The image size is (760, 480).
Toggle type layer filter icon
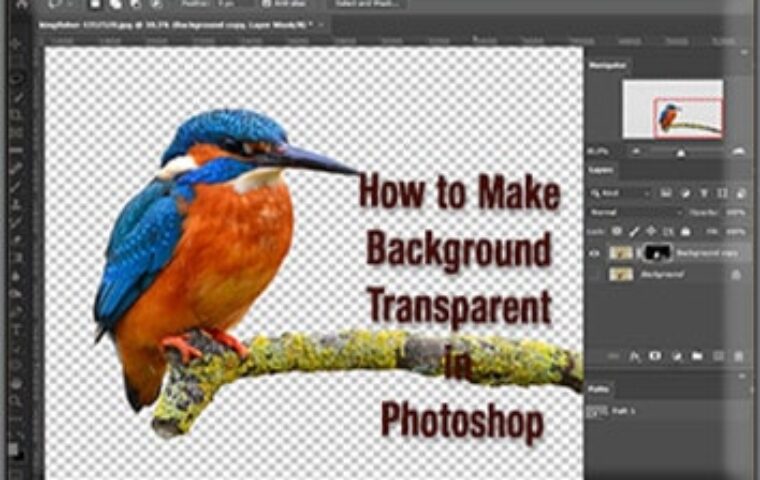click(x=704, y=193)
